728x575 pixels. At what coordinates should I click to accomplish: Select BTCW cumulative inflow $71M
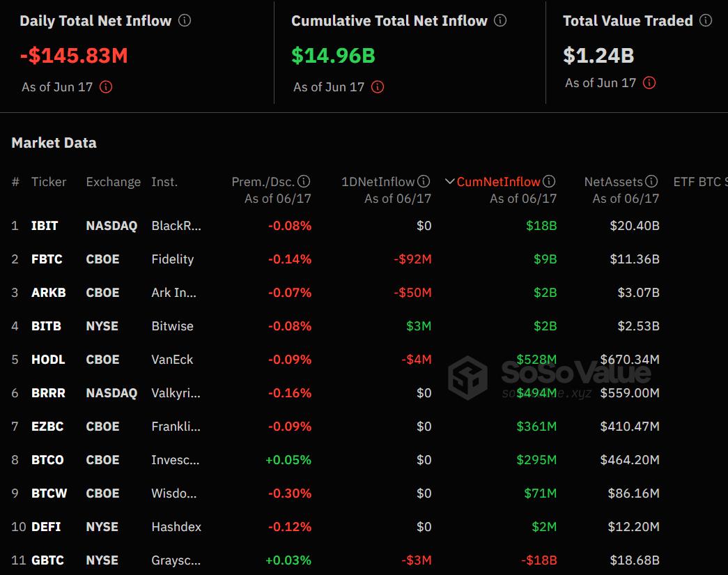[541, 493]
